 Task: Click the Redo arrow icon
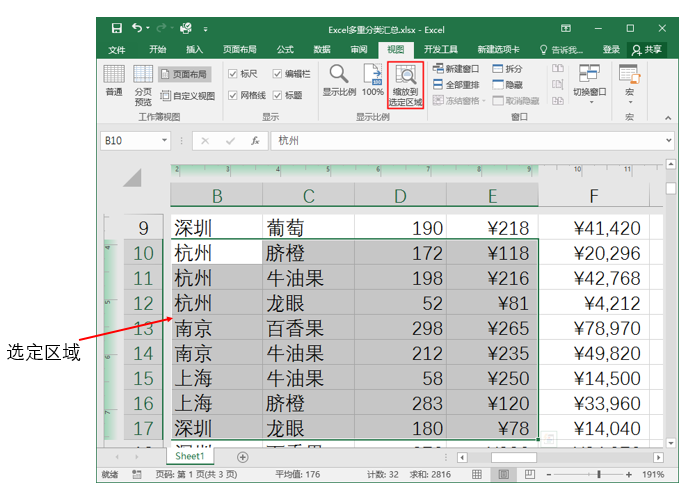tap(161, 28)
